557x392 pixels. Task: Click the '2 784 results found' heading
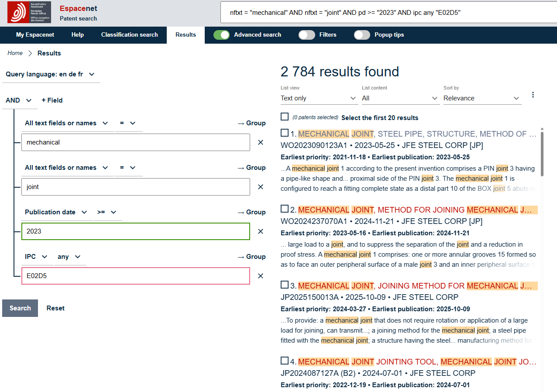point(340,72)
